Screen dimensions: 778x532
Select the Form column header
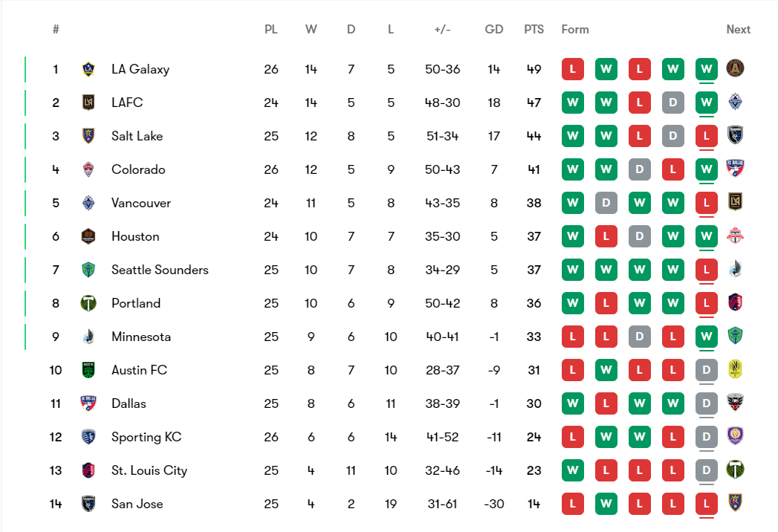575,30
